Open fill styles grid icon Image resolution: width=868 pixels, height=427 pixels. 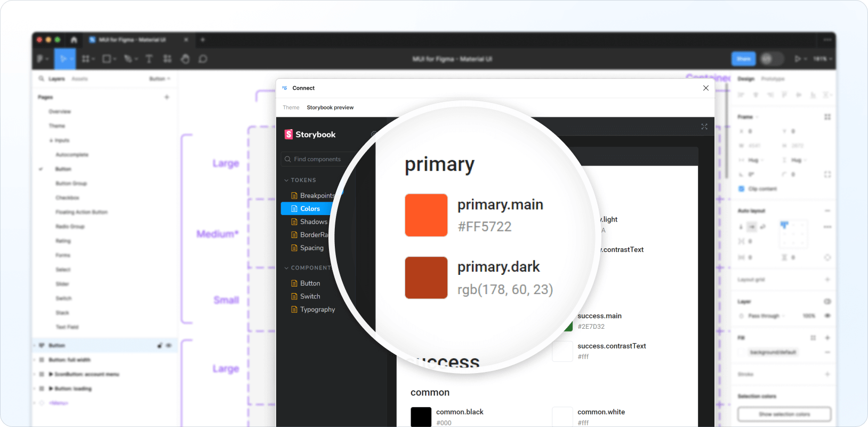813,338
